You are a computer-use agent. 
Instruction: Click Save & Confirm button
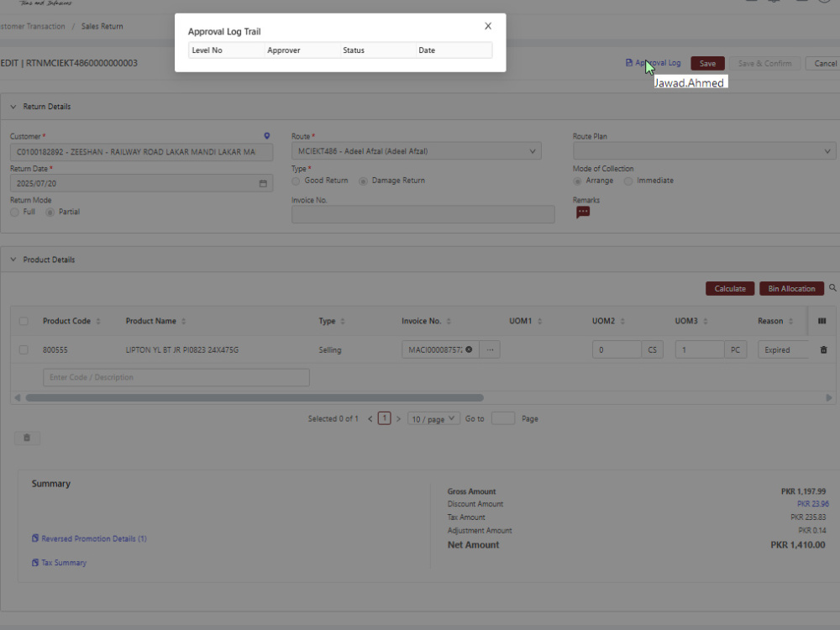click(x=764, y=63)
